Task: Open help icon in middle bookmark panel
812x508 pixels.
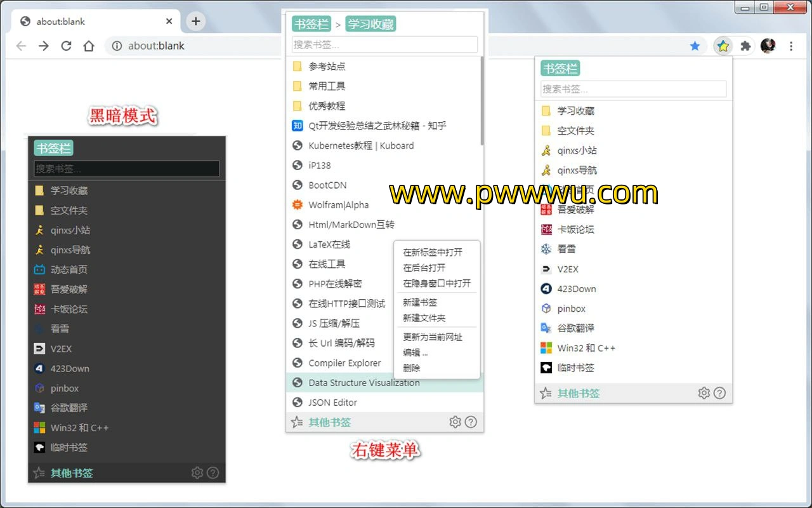Action: coord(471,422)
